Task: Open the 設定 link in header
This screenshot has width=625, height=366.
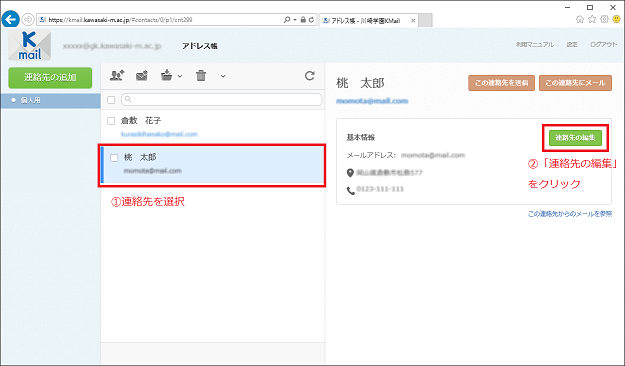Action: pos(572,45)
